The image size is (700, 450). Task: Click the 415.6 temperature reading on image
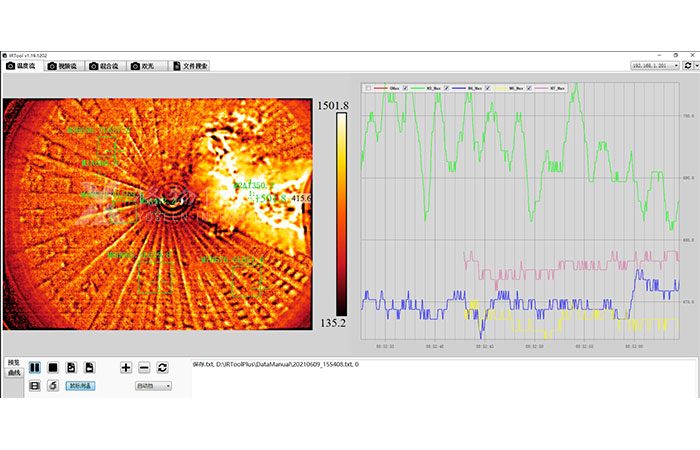[x=301, y=198]
